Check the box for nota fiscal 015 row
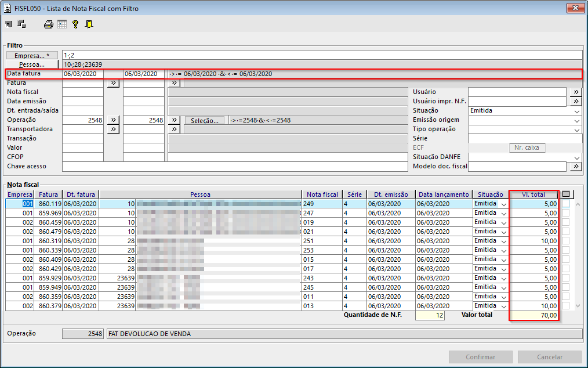588x368 pixels. click(x=565, y=259)
